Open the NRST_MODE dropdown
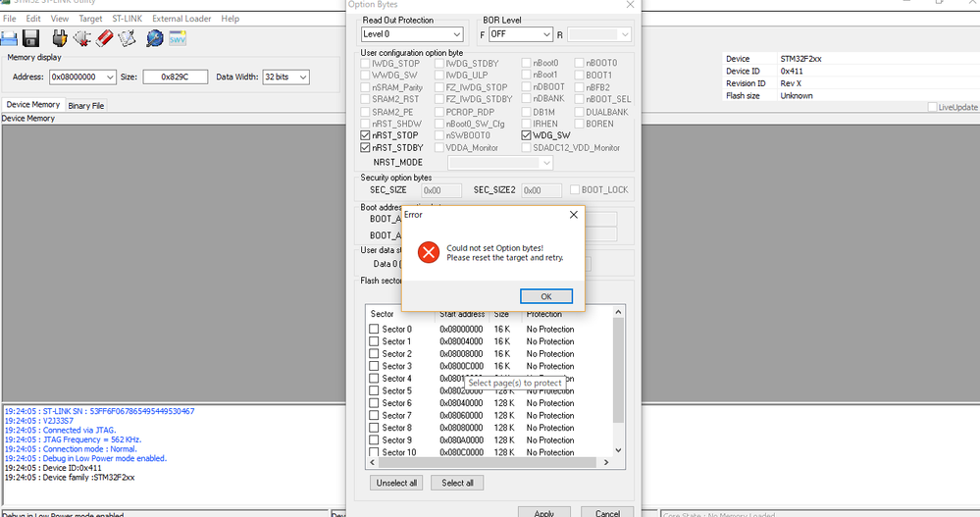Screen dimensions: 980x517 (500, 163)
